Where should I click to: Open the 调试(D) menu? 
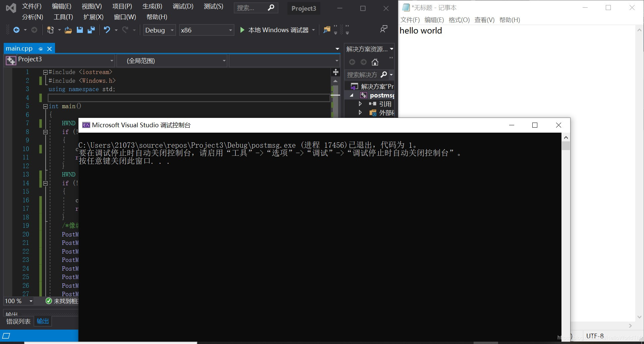[x=183, y=6]
